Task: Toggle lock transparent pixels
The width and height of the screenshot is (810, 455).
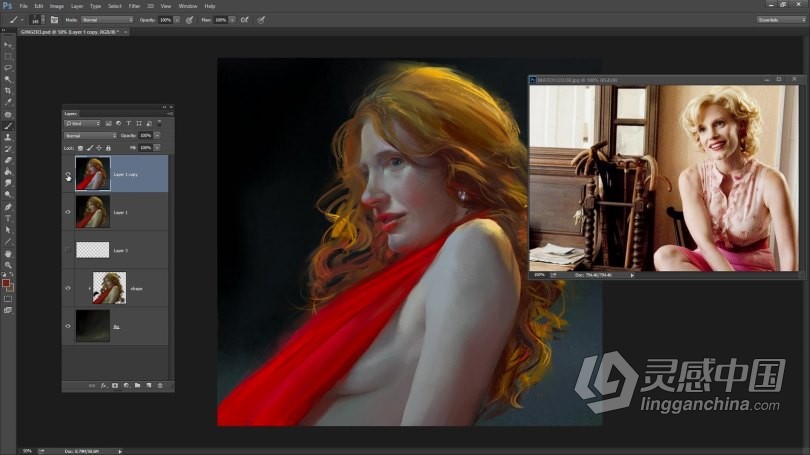Action: pos(80,148)
